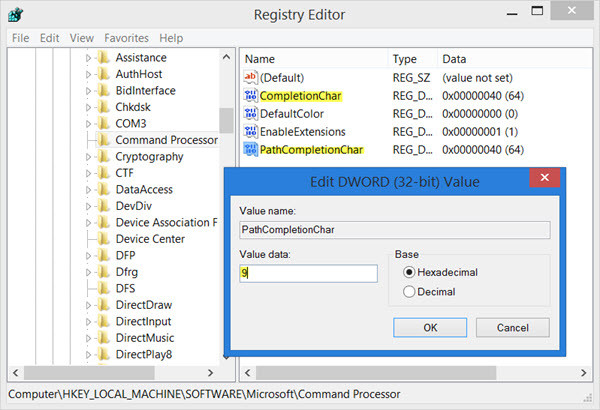Expand the Assistance tree node
The image size is (600, 410).
point(88,58)
